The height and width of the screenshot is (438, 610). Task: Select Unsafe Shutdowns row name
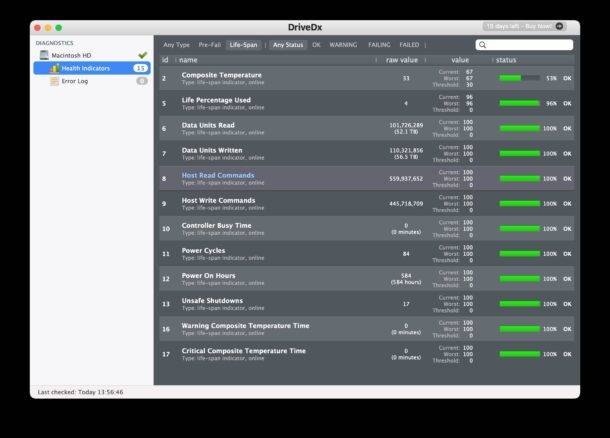point(212,301)
